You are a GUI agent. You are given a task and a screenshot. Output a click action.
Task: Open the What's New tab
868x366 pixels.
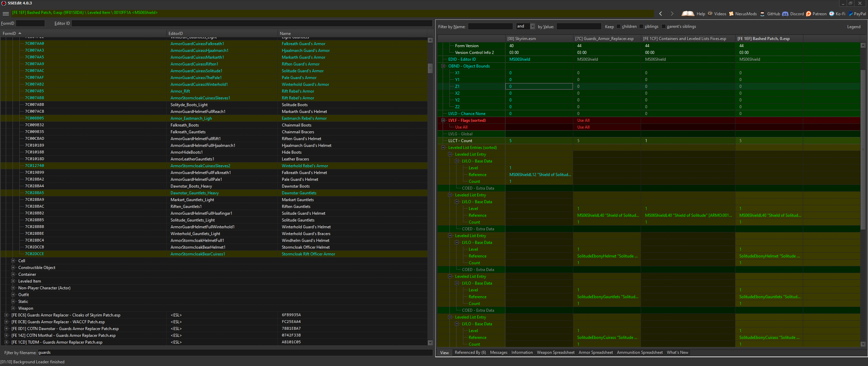tap(677, 352)
